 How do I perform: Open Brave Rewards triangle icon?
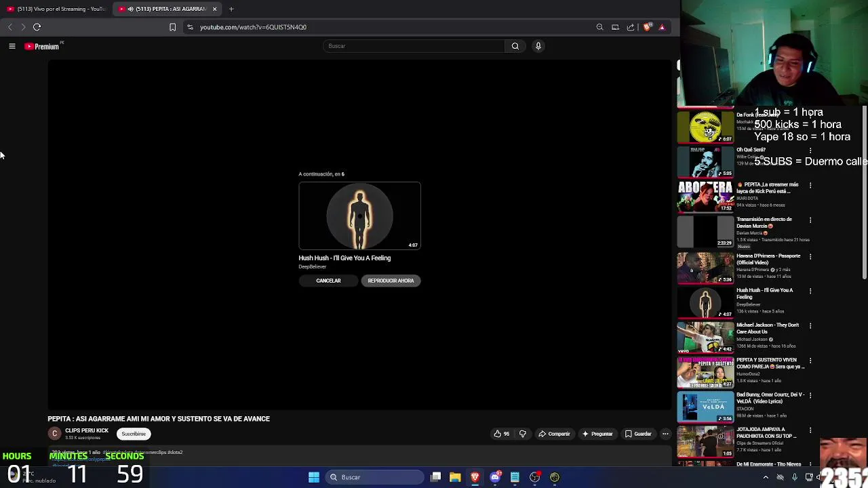pyautogui.click(x=662, y=27)
